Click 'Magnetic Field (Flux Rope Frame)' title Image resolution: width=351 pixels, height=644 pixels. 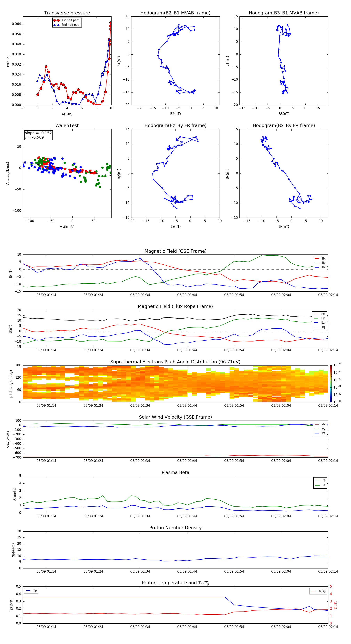point(175,307)
